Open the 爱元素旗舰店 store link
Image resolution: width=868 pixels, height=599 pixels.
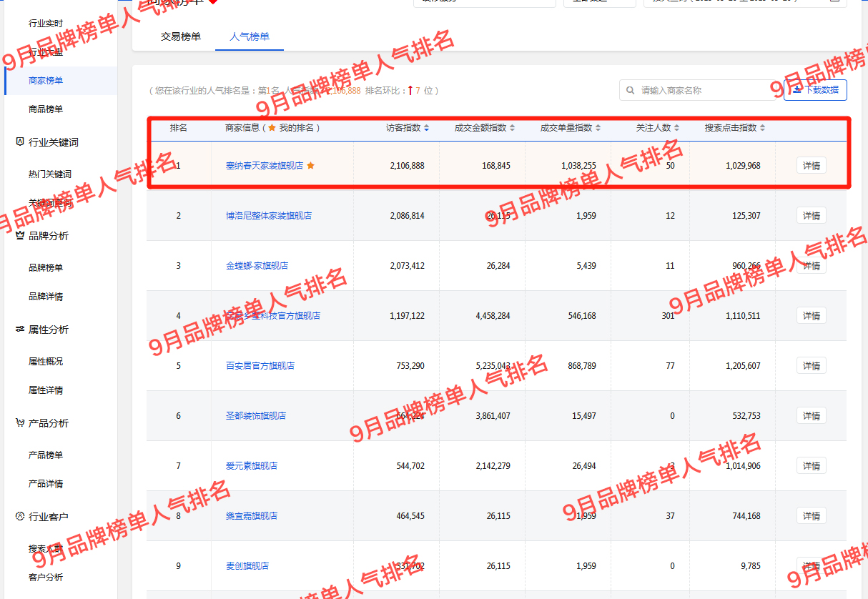(252, 466)
